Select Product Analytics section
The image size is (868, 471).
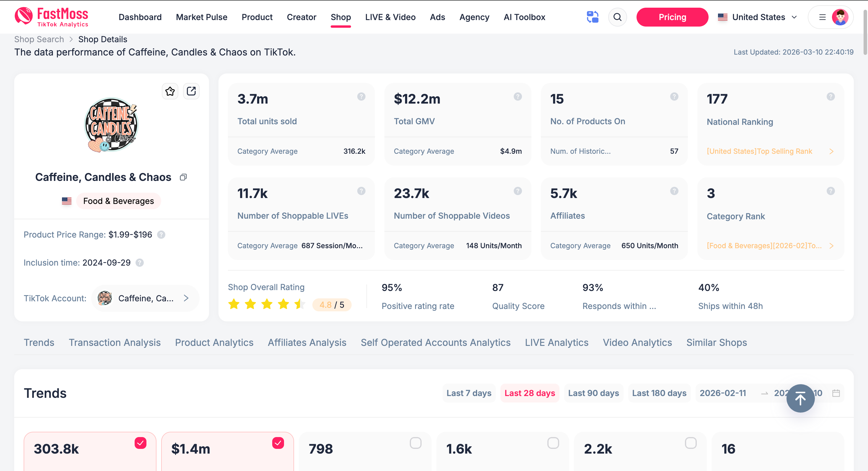(214, 342)
